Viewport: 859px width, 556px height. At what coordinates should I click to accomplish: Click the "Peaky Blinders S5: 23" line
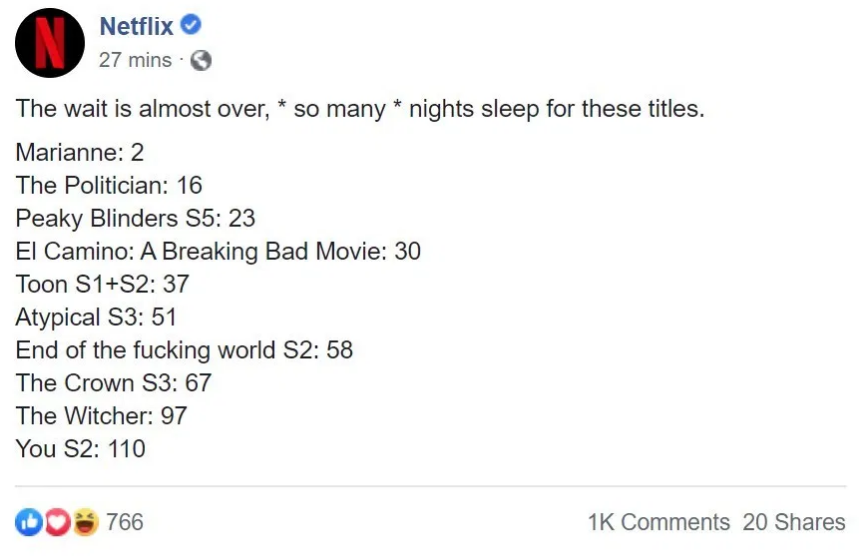[135, 218]
